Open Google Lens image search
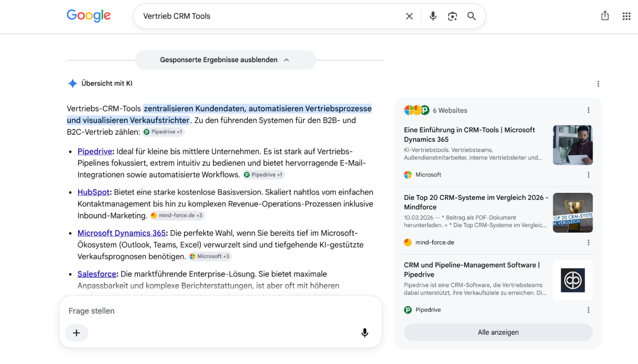The height and width of the screenshot is (364, 638). click(x=452, y=16)
